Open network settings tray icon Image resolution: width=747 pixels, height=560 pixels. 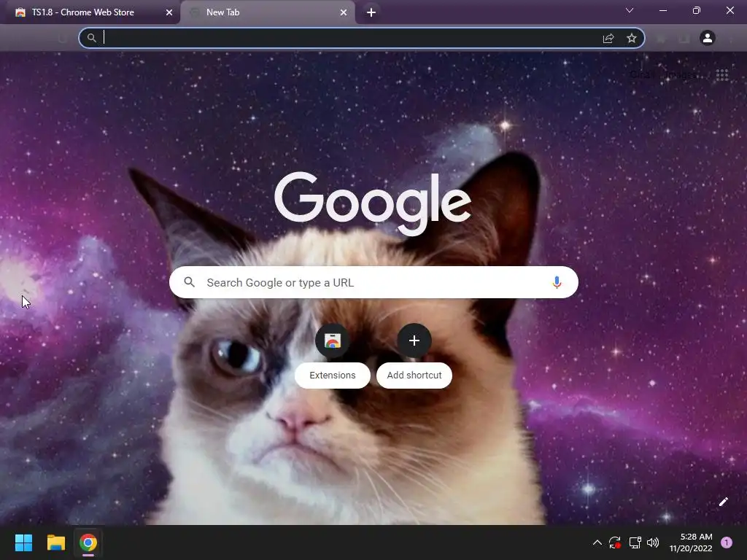point(635,542)
